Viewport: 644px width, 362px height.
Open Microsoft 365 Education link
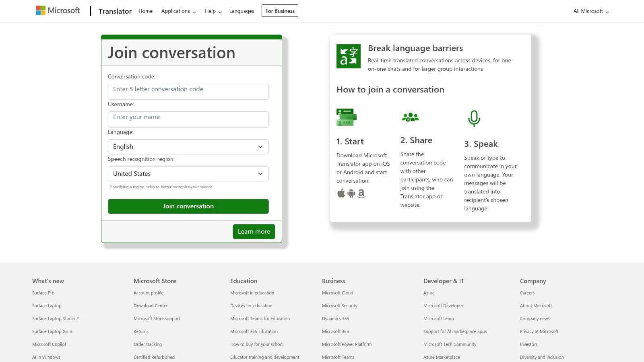tap(254, 331)
